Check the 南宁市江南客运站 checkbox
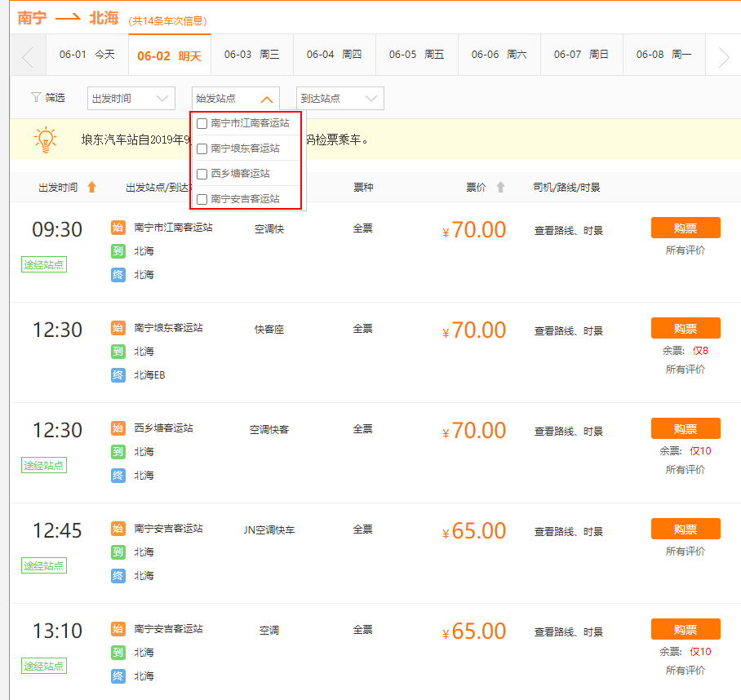The width and height of the screenshot is (741, 700). pyautogui.click(x=202, y=124)
